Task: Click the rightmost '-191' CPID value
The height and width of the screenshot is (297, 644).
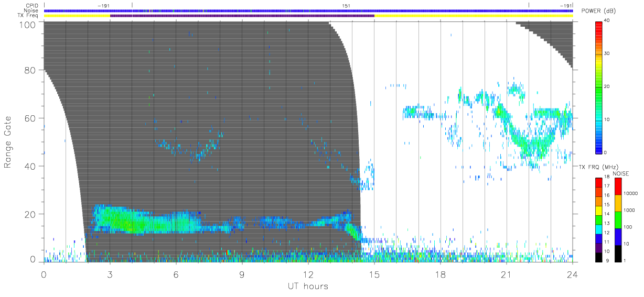Action: tap(566, 6)
